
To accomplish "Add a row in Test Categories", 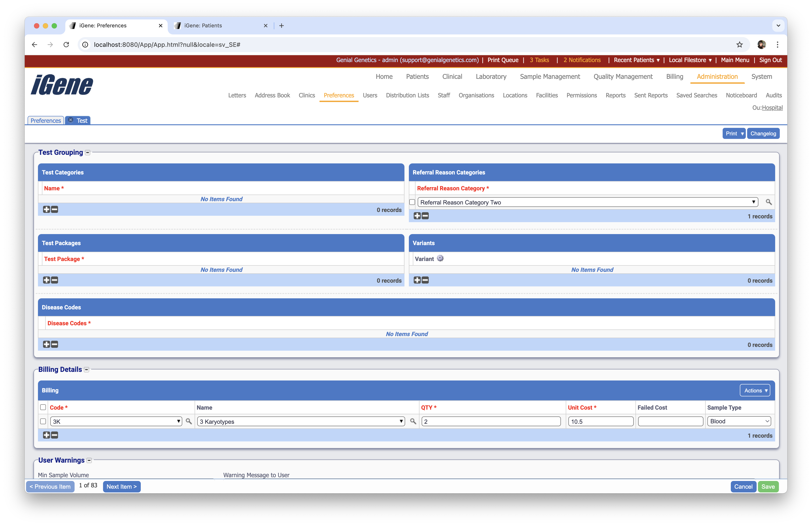I will point(46,209).
